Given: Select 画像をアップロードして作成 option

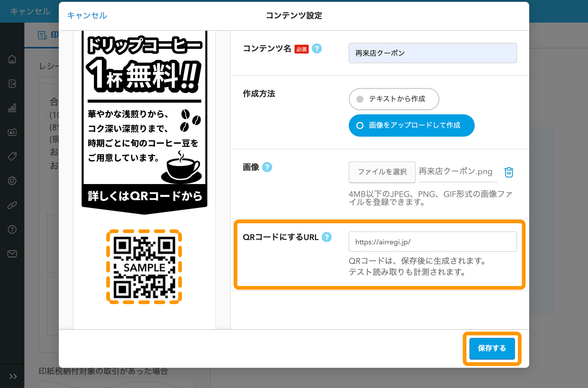Looking at the screenshot, I should tap(412, 125).
